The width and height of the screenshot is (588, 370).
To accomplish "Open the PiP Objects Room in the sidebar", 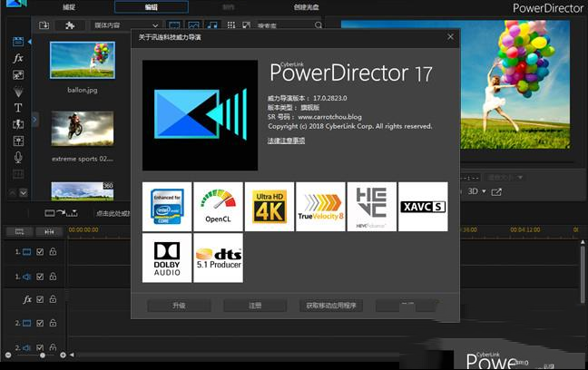I will 17,75.
